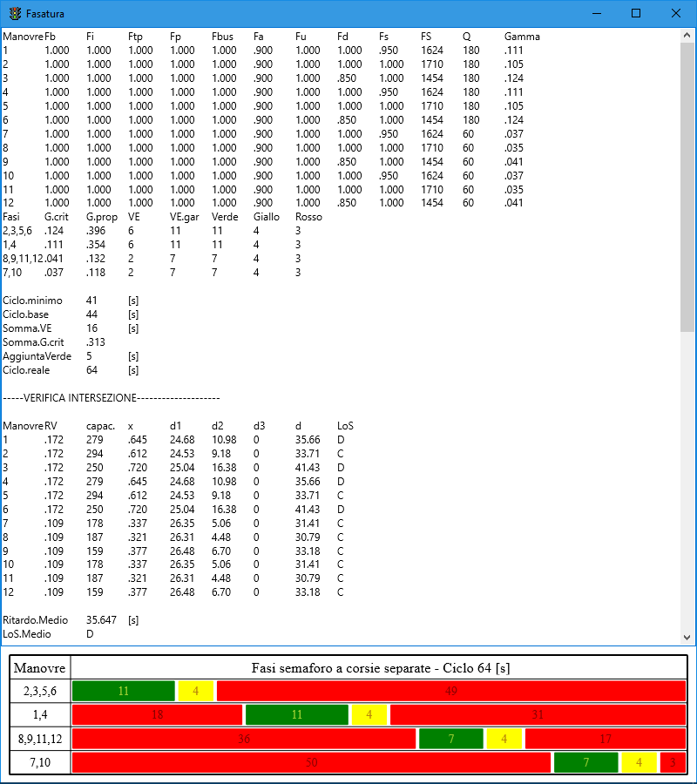The height and width of the screenshot is (784, 697).
Task: Click the 'VE.gar' column header
Action: 185,217
